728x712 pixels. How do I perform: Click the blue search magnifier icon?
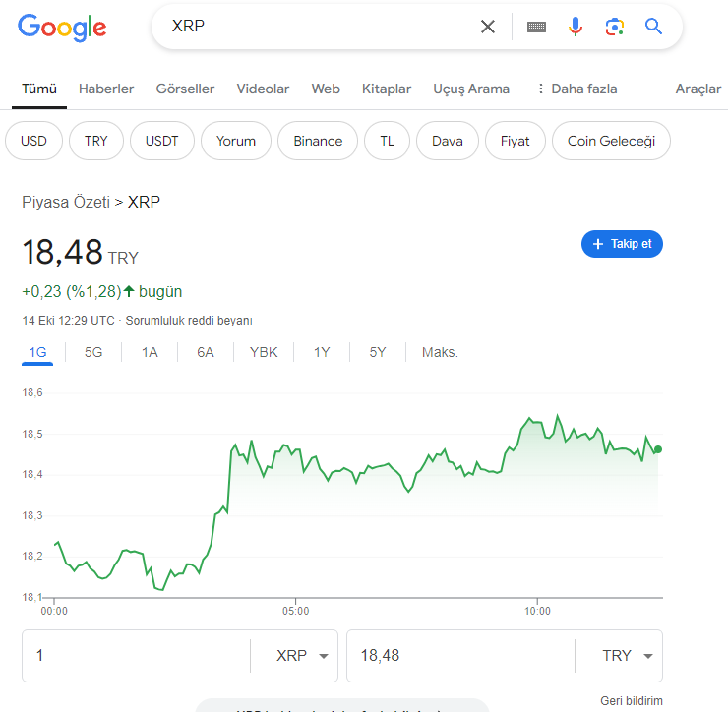654,27
